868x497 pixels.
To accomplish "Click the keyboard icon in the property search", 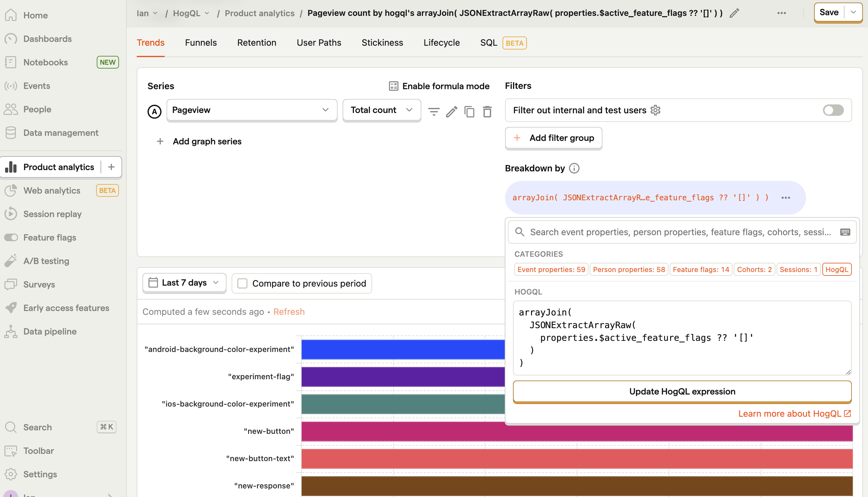I will pos(845,232).
